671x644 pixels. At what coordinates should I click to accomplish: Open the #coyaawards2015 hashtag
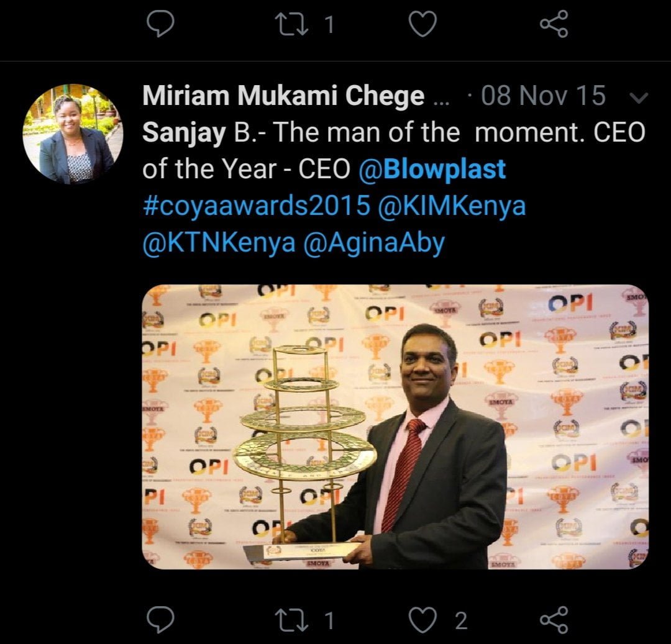click(257, 206)
